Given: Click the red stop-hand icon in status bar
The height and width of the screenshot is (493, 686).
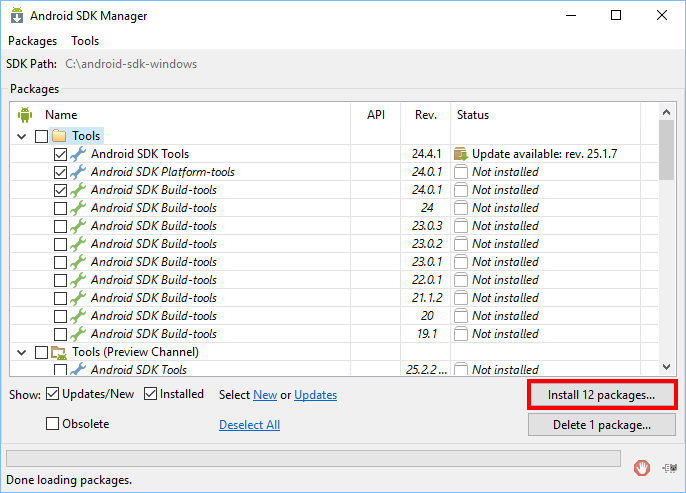Looking at the screenshot, I should (641, 468).
